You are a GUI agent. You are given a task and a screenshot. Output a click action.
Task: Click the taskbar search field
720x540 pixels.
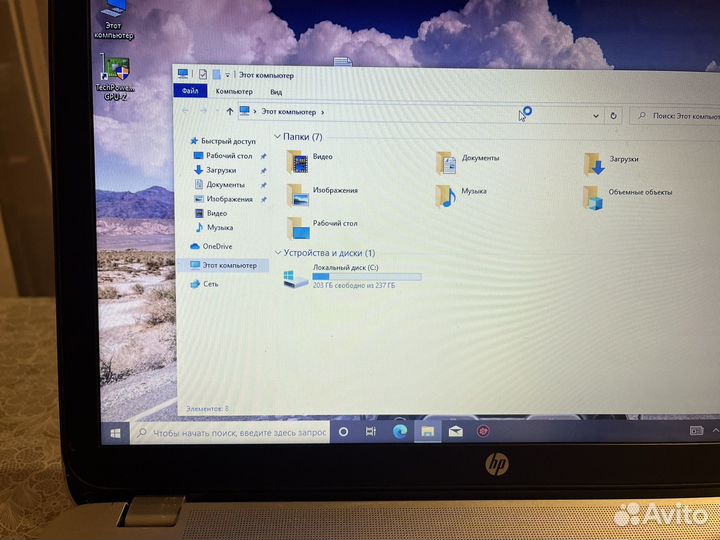click(231, 433)
